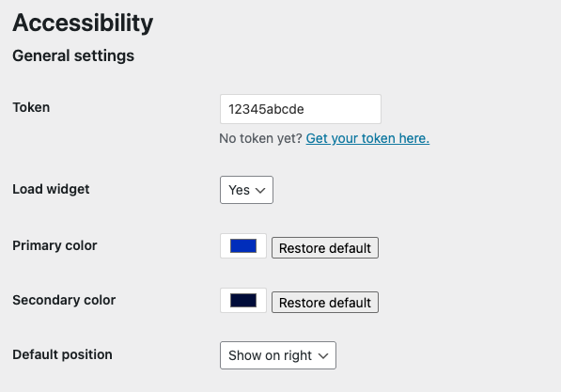Screen dimensions: 561x392
Task: Click the Primary color label
Action: 55,245
